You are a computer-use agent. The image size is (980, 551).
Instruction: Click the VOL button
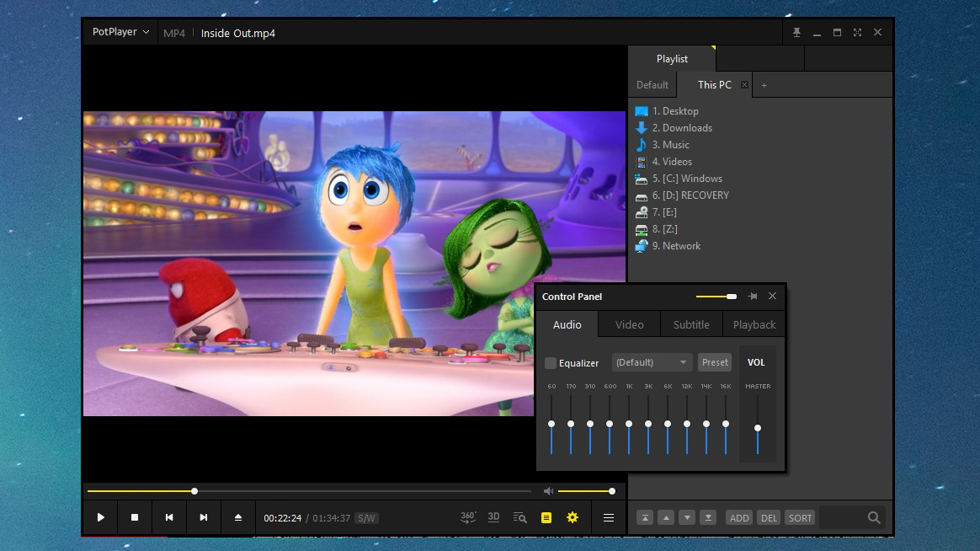pos(756,362)
